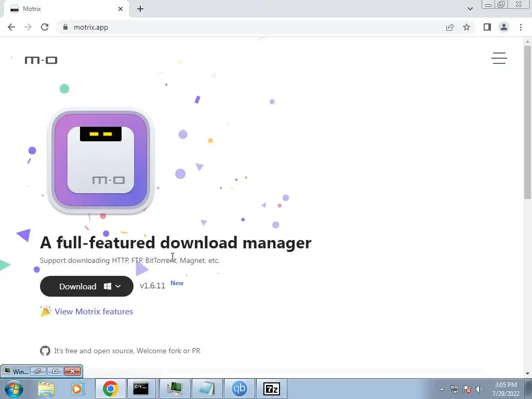Click the browser forward arrow
The height and width of the screenshot is (399, 532).
click(x=28, y=27)
